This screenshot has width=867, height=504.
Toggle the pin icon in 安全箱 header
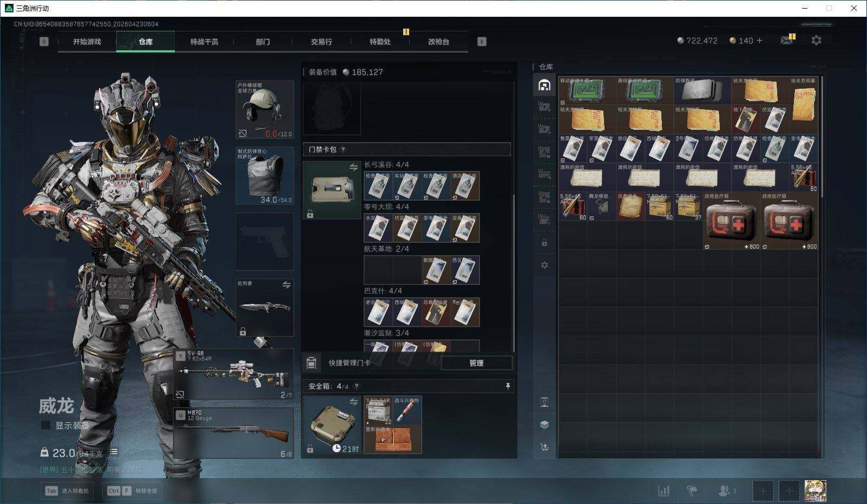pos(508,386)
